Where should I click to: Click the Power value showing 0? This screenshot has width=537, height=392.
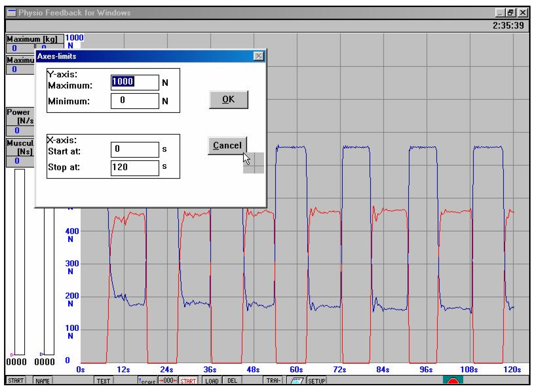point(17,130)
